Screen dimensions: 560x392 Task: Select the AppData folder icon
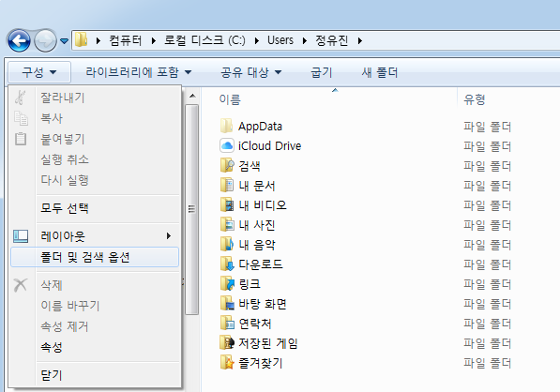[227, 126]
